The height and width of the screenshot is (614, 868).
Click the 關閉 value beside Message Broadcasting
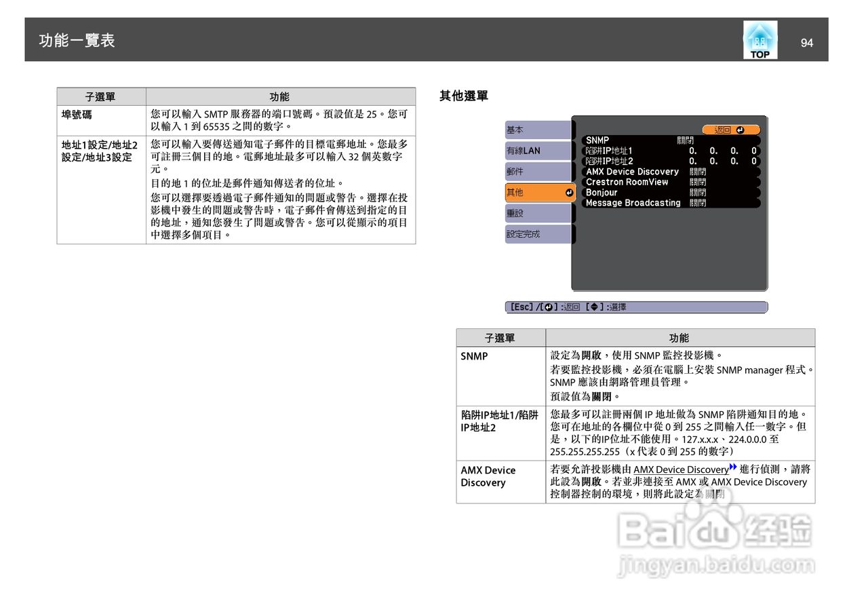point(698,203)
